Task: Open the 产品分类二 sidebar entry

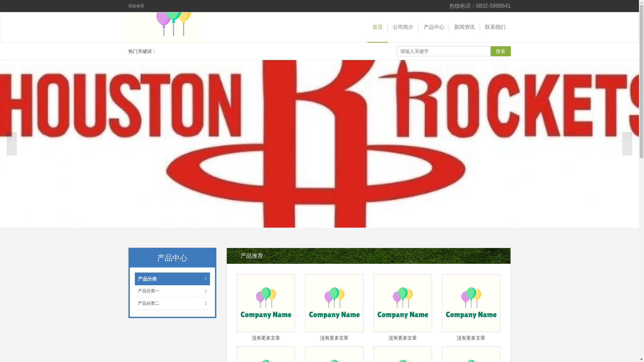Action: [148, 303]
